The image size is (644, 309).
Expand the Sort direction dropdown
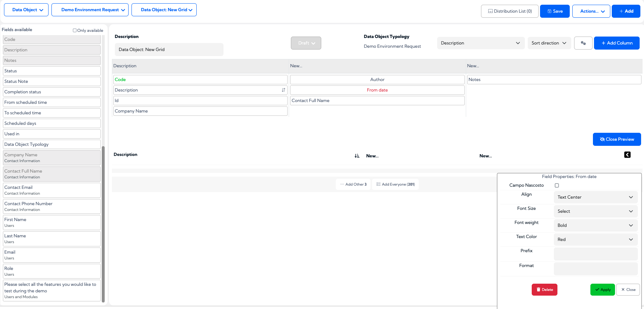549,43
